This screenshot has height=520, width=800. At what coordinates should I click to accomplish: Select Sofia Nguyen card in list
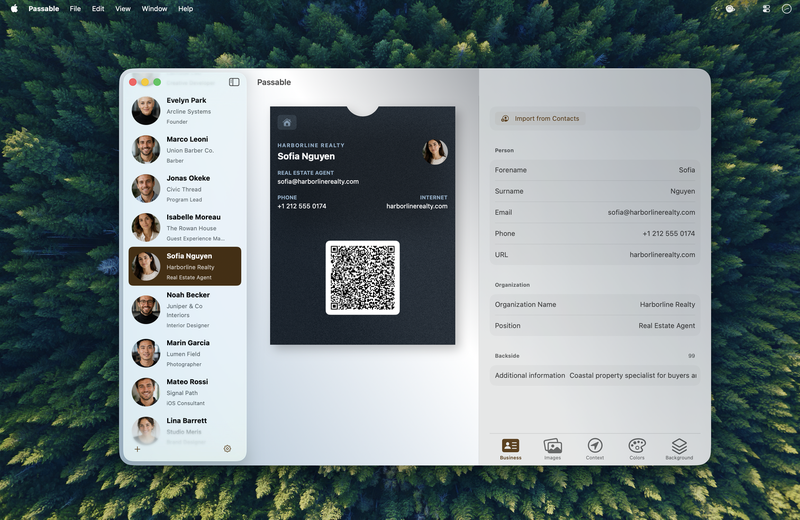[185, 266]
